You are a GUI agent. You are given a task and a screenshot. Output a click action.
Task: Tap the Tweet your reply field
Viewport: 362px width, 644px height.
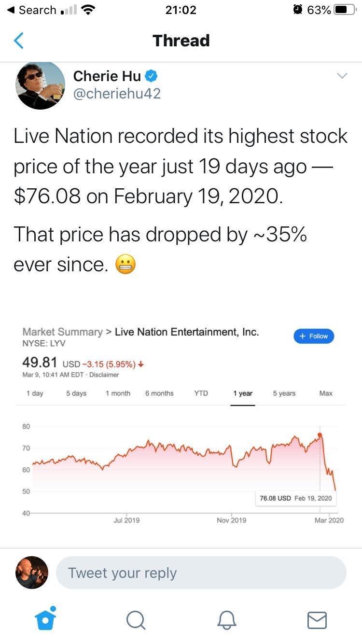[201, 573]
